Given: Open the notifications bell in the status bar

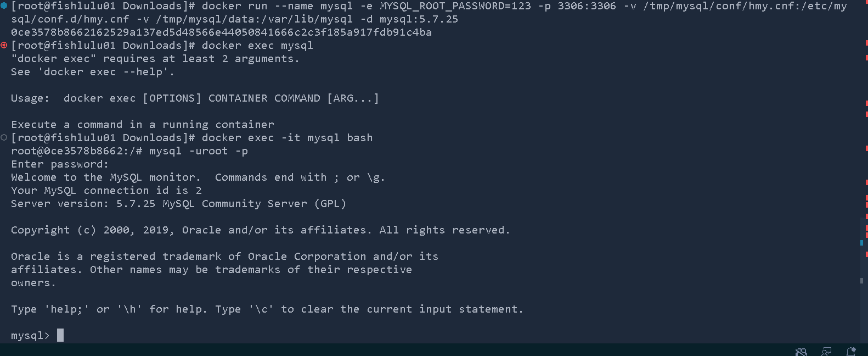Looking at the screenshot, I should (851, 352).
